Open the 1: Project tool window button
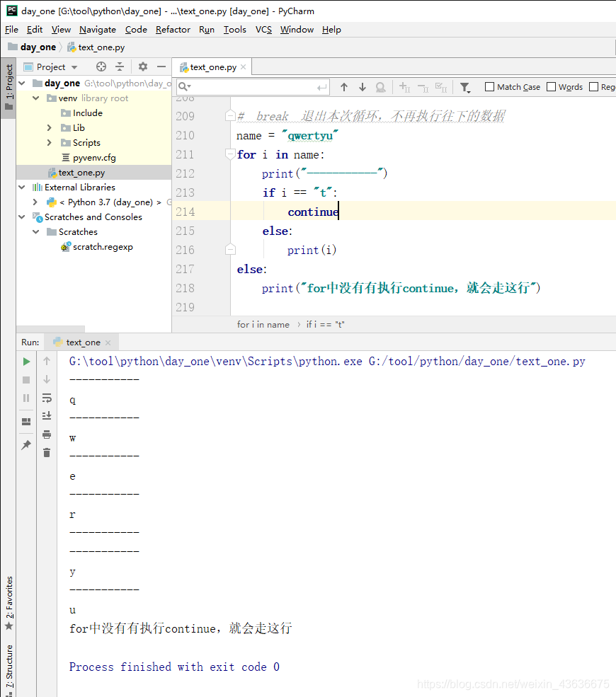The width and height of the screenshot is (616, 697). [9, 88]
